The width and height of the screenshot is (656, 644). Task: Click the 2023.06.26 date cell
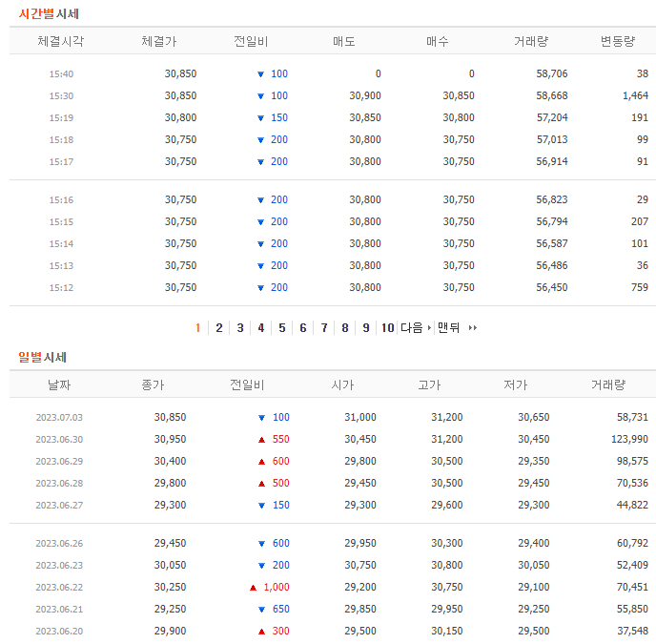click(x=59, y=543)
